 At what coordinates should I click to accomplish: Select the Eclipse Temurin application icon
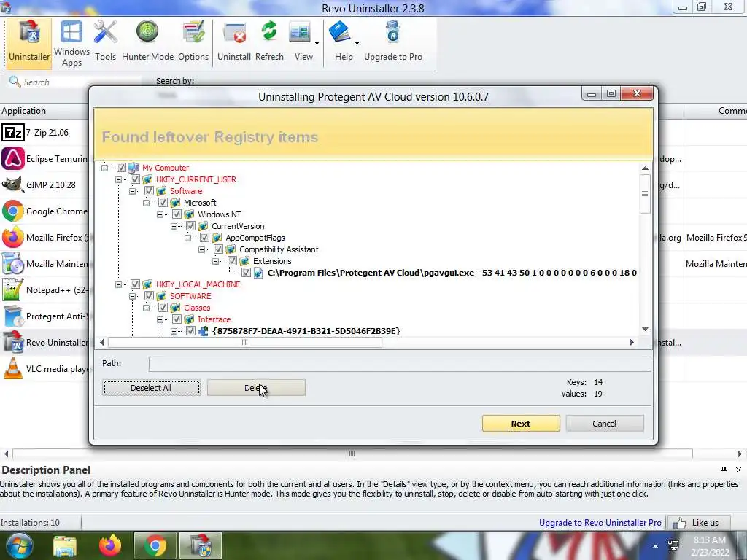[13, 158]
